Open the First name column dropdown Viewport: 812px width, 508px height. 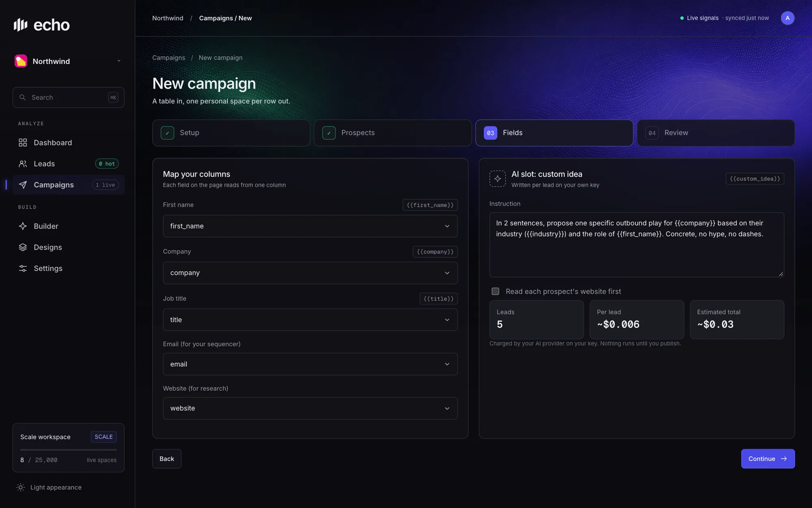coord(310,226)
